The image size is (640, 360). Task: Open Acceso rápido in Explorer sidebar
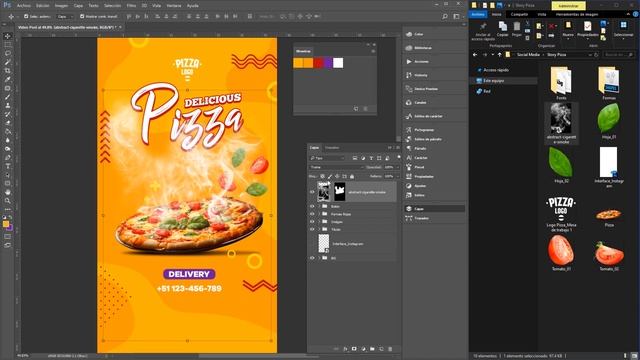tap(496, 70)
